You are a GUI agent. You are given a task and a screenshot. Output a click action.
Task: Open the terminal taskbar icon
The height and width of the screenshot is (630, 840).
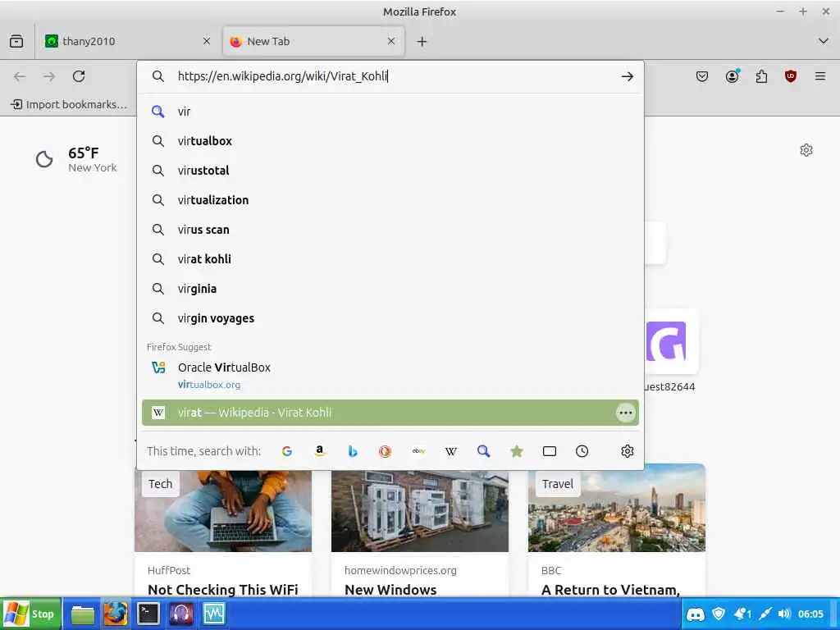point(148,614)
